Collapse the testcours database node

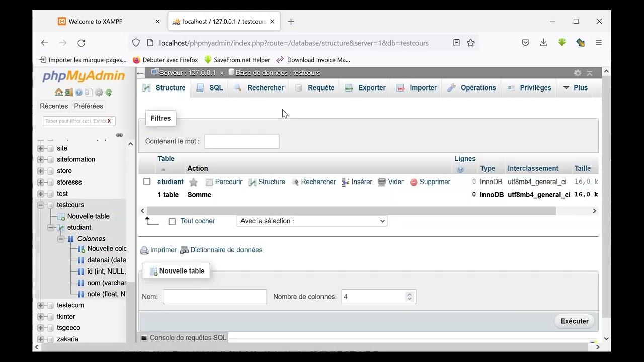[x=41, y=205]
